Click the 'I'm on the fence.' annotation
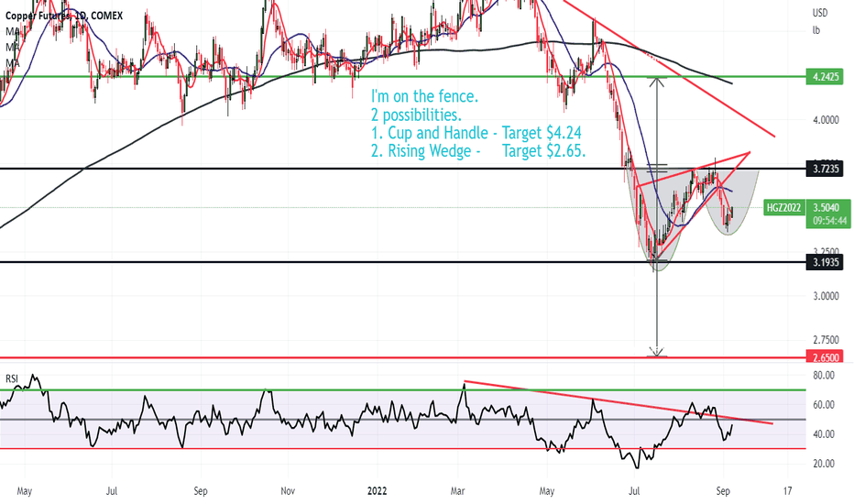 click(424, 97)
